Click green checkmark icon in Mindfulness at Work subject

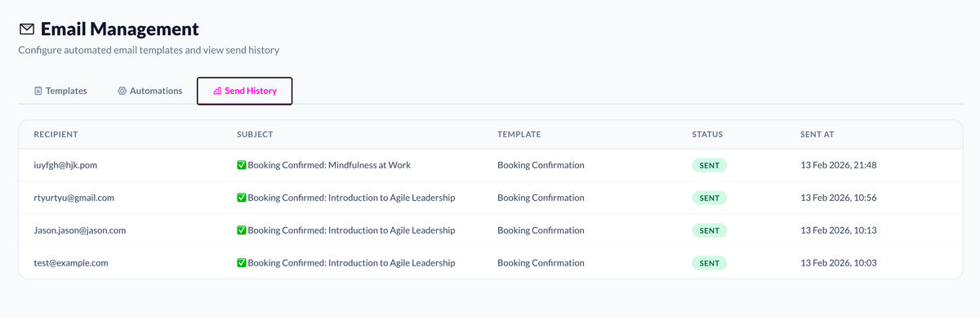click(241, 165)
